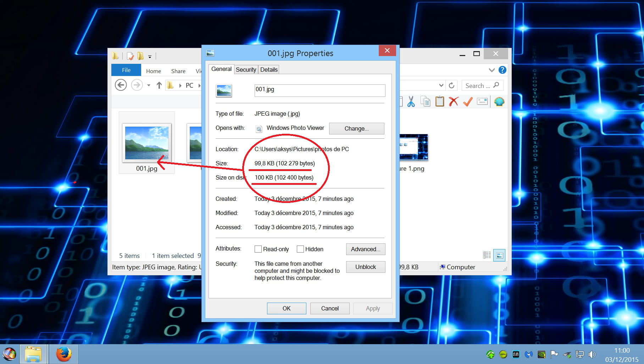Click the blue Help question mark icon
644x364 pixels.
[502, 70]
